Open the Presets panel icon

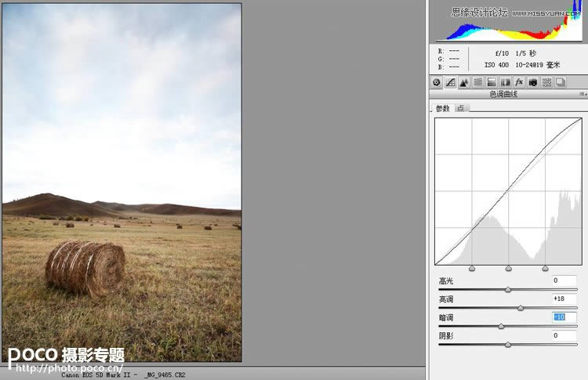click(546, 82)
